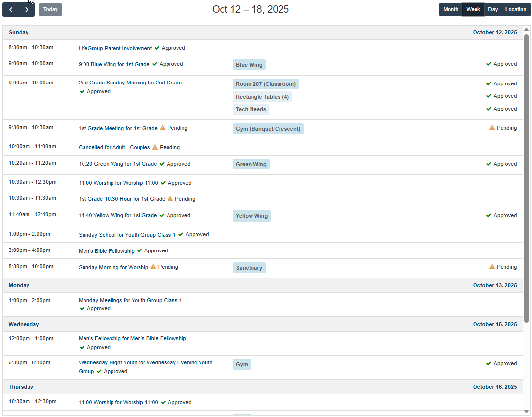Click green checkmark beside LifeGroup Parent Involvement
532x417 pixels.
coord(157,48)
